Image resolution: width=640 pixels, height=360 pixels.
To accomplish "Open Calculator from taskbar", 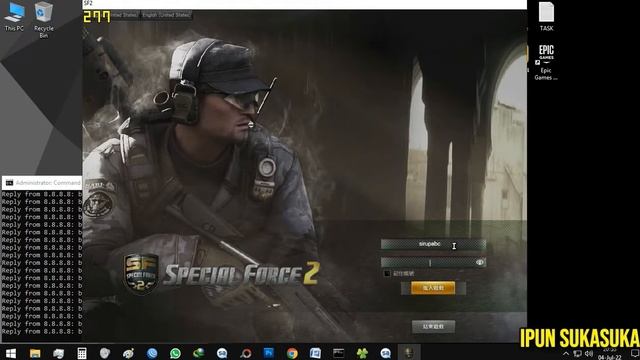I will tap(82, 353).
